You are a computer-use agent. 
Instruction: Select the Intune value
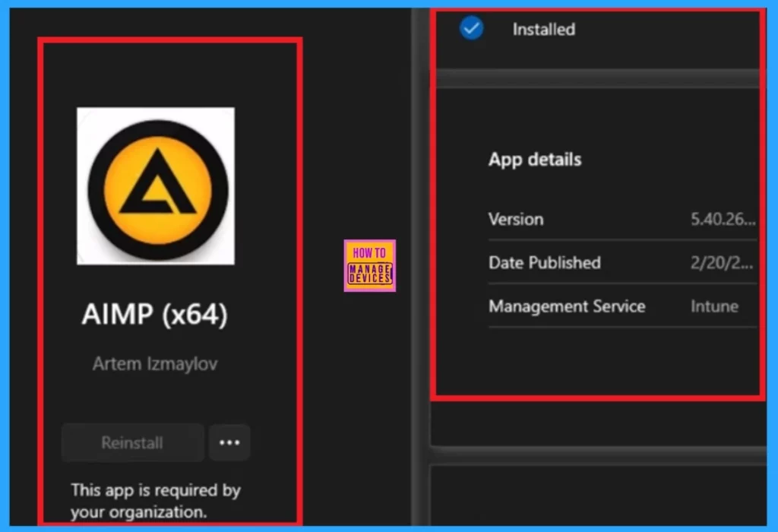(714, 306)
